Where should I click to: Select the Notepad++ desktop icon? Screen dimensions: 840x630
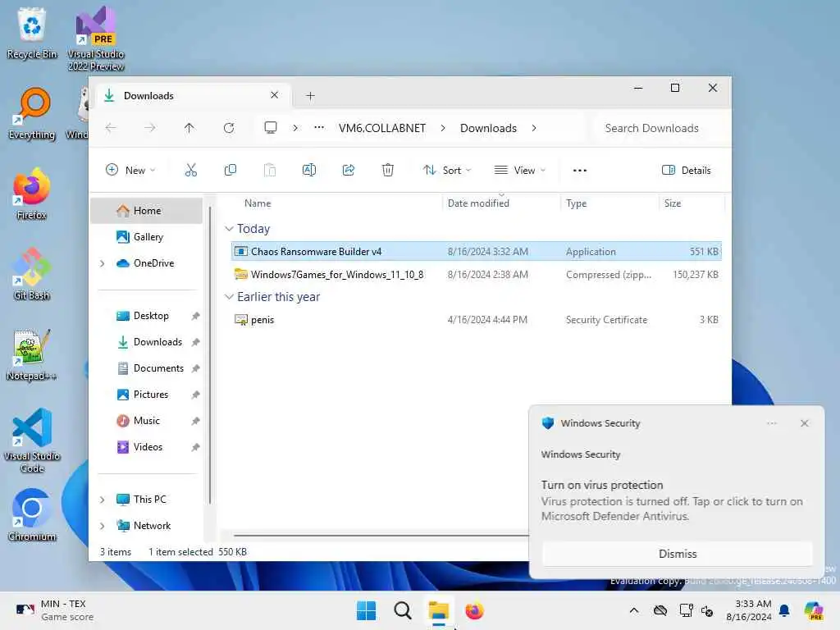point(32,355)
